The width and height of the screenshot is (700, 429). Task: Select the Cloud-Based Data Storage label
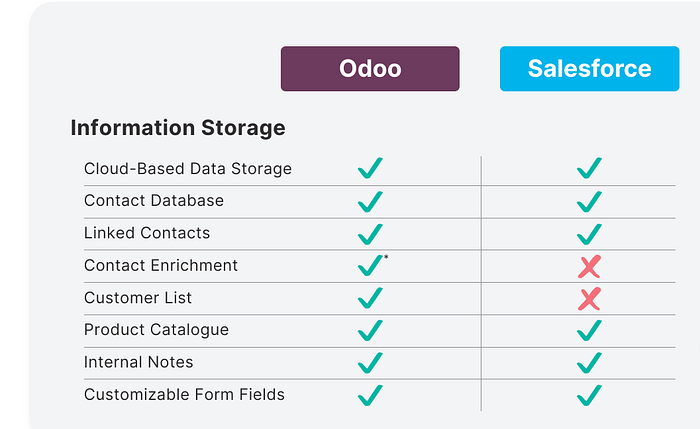click(188, 169)
